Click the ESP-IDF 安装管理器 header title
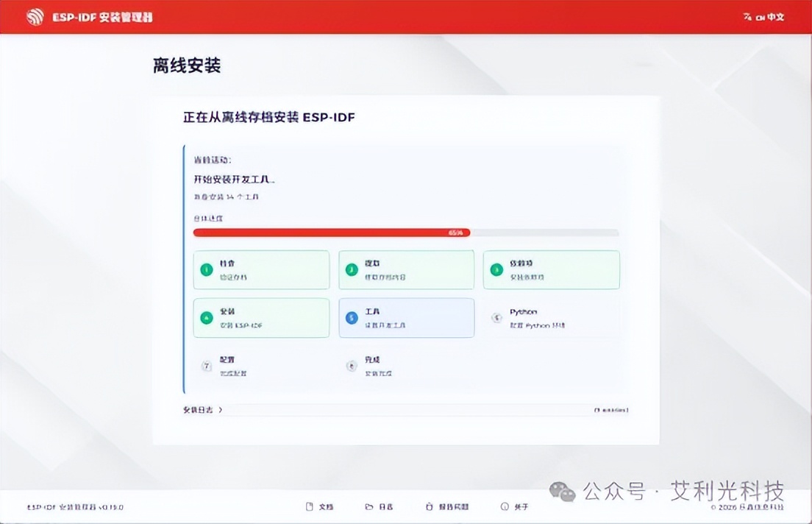This screenshot has width=812, height=524. (102, 17)
